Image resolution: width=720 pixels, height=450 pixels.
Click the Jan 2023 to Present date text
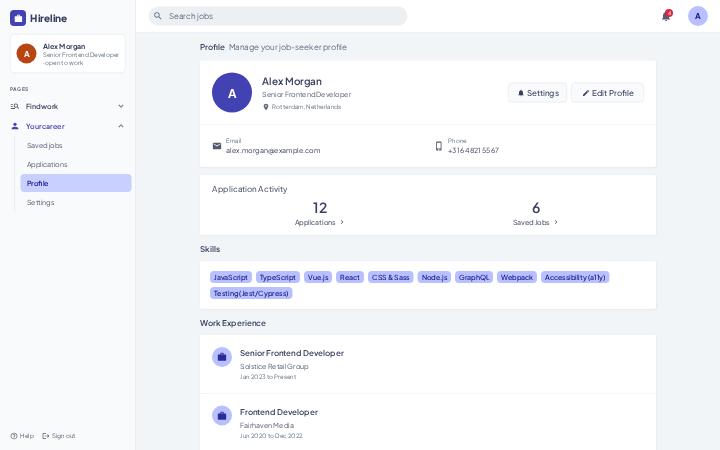point(268,377)
